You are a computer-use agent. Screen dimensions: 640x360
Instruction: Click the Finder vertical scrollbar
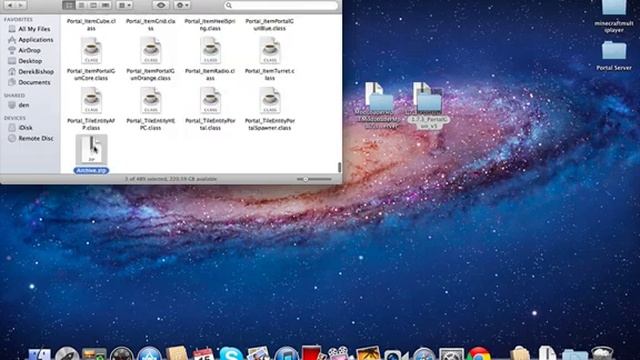click(339, 167)
